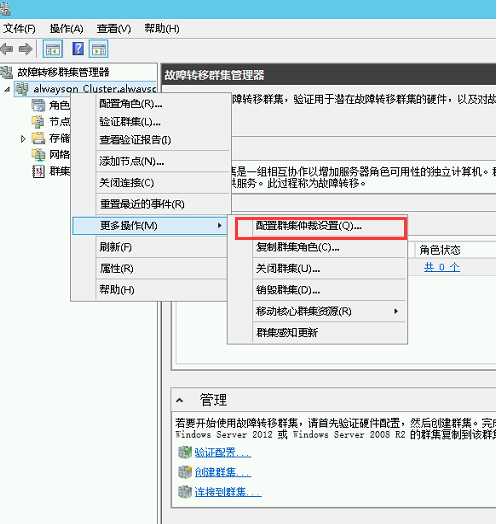Collapse the alwayson_Cluster tree node

click(x=7, y=90)
